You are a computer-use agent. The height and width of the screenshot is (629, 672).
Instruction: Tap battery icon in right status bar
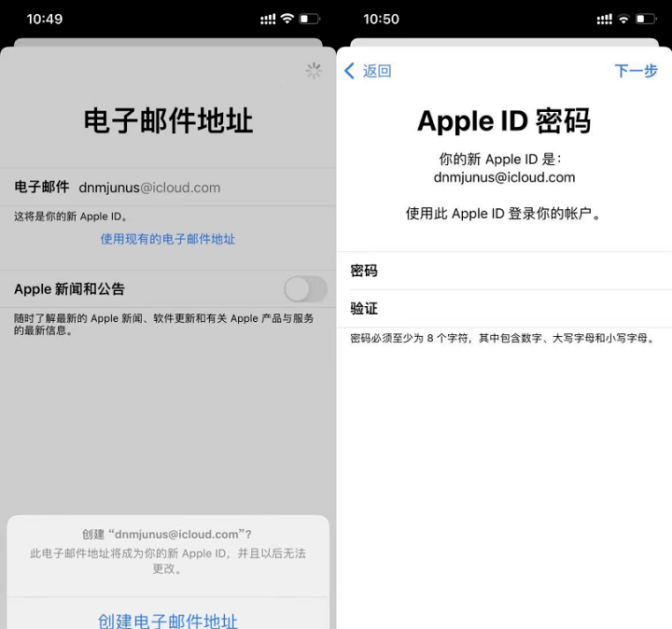[x=646, y=19]
